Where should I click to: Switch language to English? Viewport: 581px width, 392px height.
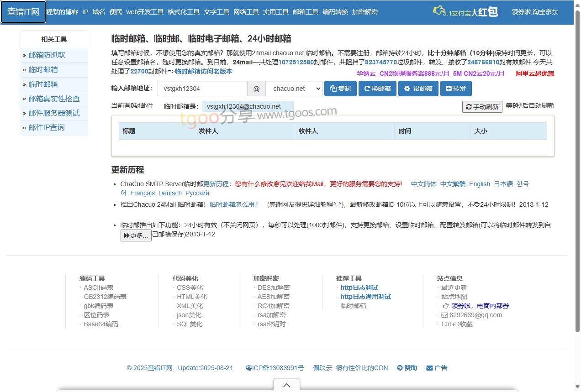pos(479,184)
